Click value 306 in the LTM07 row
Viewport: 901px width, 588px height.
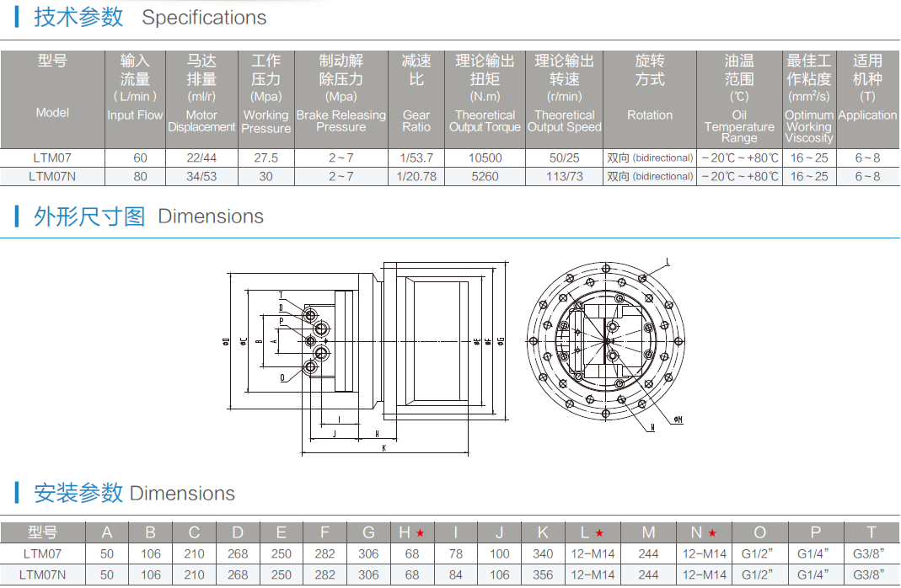368,554
